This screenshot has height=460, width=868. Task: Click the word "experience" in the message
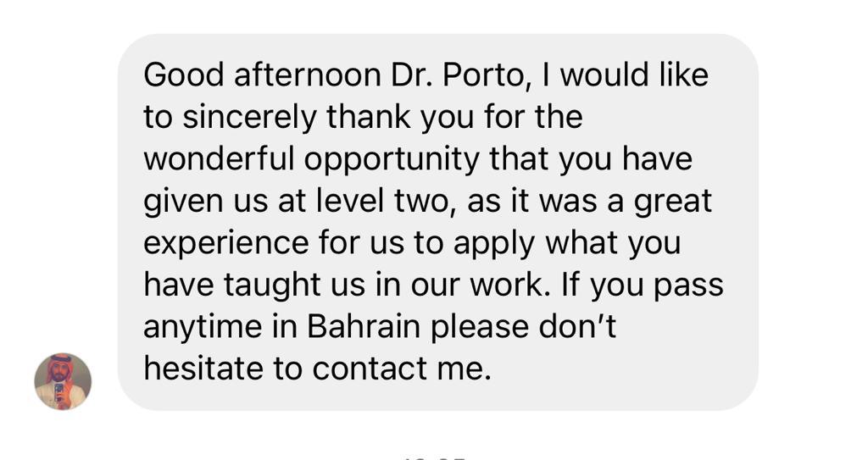click(225, 244)
